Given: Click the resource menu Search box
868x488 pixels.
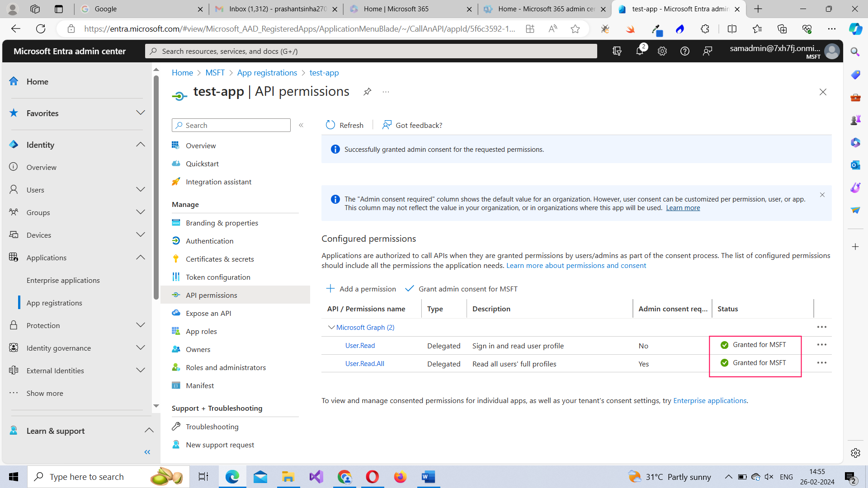Looking at the screenshot, I should point(231,125).
